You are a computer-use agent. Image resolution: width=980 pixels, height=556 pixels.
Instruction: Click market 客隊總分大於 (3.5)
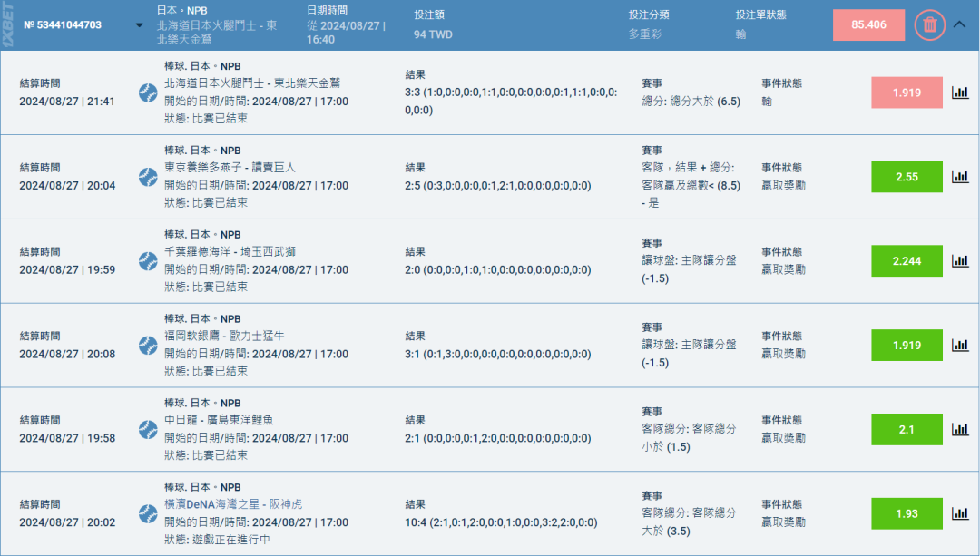(x=689, y=522)
